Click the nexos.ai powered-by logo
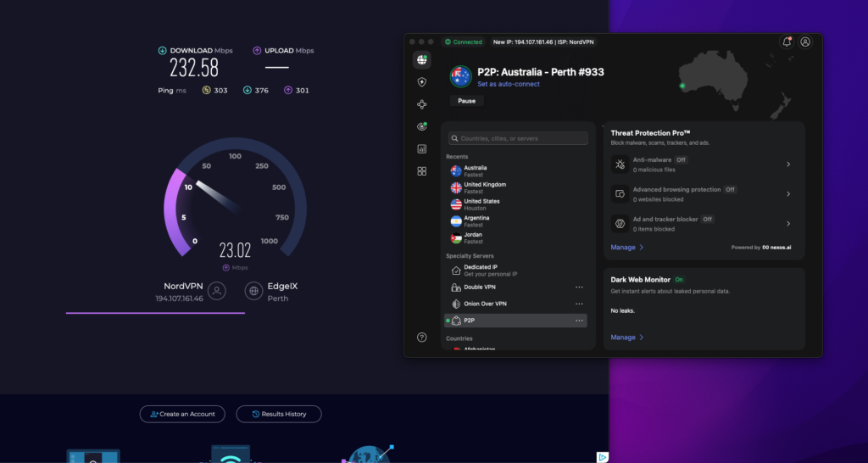This screenshot has height=463, width=868. pos(776,248)
